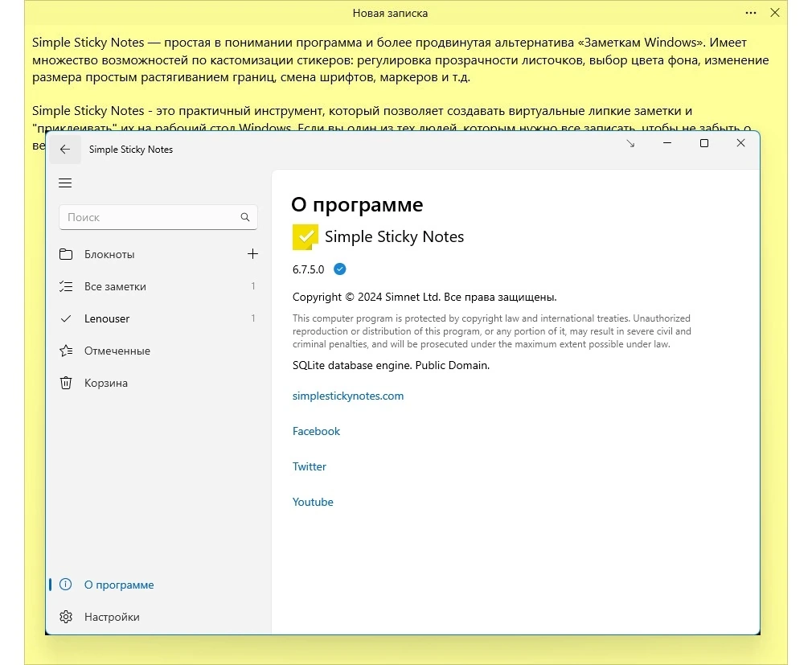
Task: Close the Новая записка yellow note
Action: [x=775, y=13]
